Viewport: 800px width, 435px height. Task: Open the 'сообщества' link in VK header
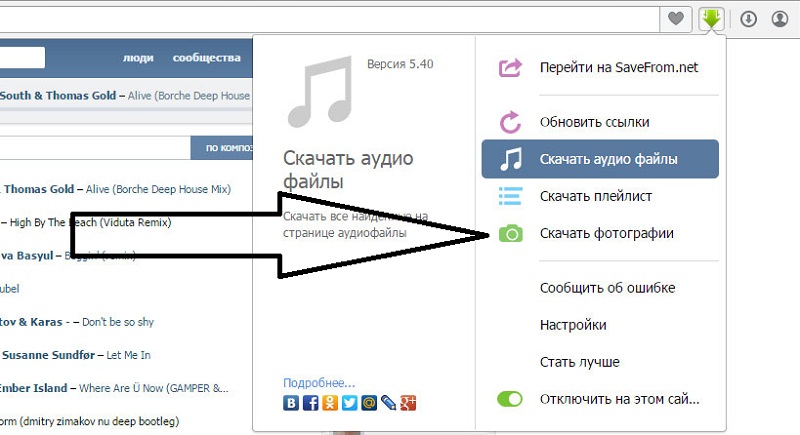(206, 58)
